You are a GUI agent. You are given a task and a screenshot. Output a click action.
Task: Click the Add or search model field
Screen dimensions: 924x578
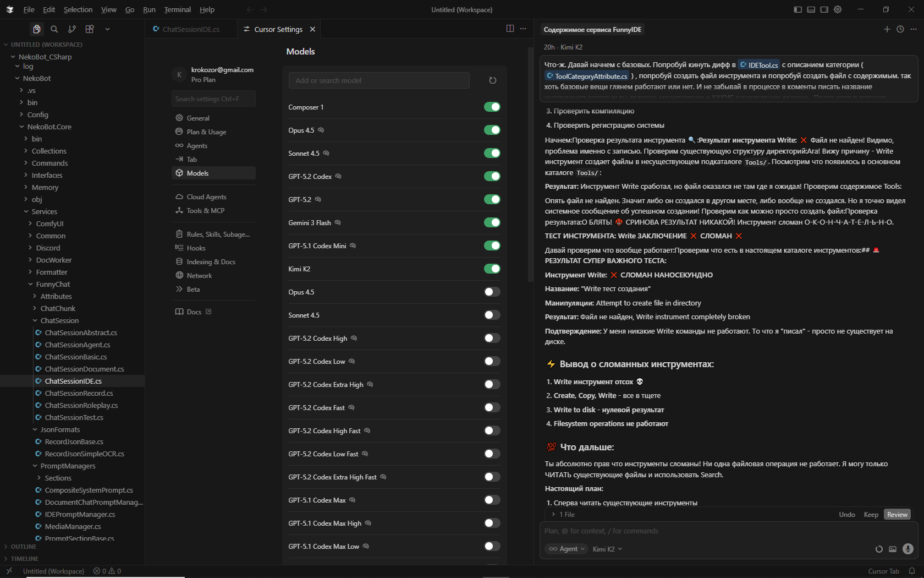pos(379,80)
